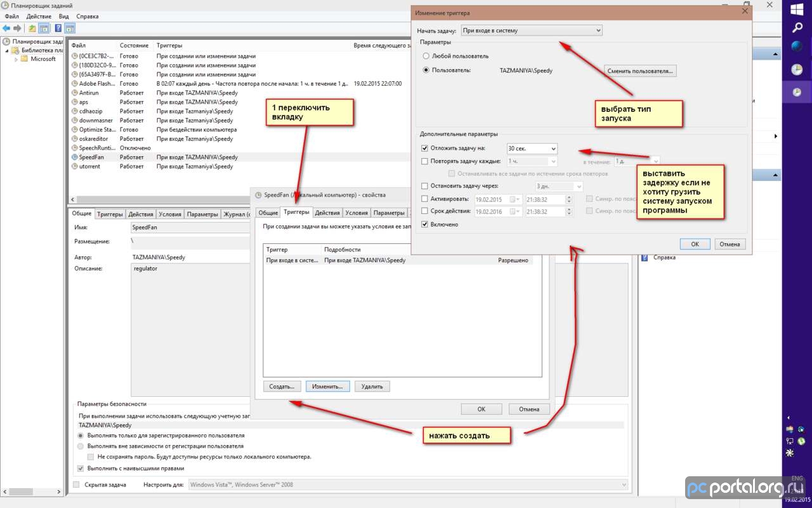The image size is (812, 508).
Task: Click the blue Back arrow in toolbar
Action: tap(6, 28)
